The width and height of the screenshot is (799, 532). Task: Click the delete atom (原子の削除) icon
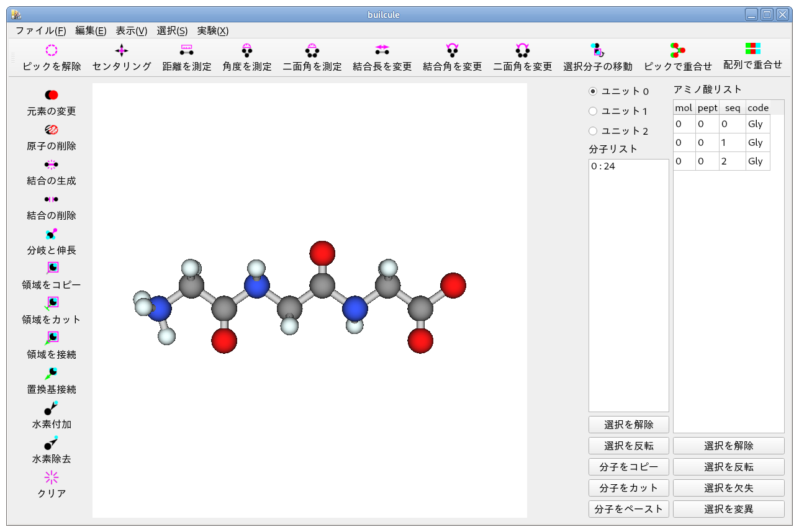click(x=52, y=130)
